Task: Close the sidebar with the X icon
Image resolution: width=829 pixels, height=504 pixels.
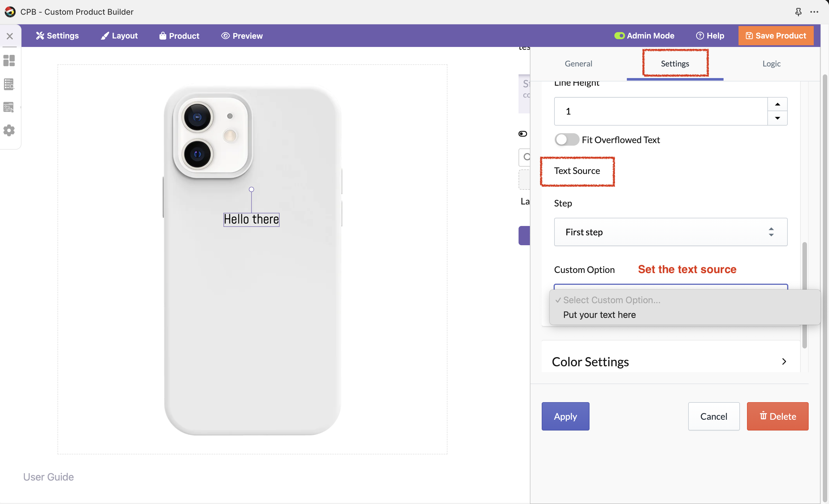Action: (x=10, y=36)
